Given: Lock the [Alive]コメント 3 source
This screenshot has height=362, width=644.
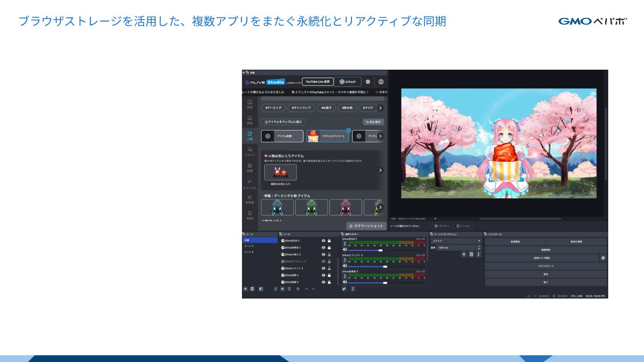Looking at the screenshot, I should (x=330, y=269).
